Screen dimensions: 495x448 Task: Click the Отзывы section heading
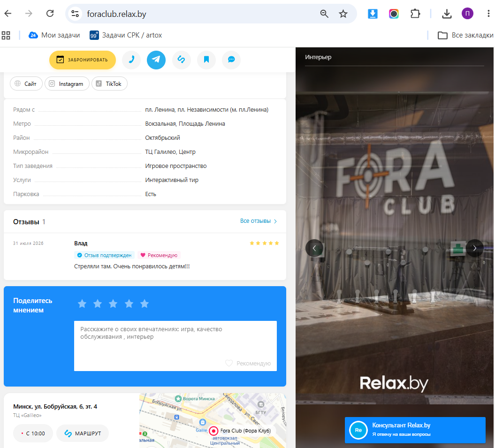(x=26, y=222)
